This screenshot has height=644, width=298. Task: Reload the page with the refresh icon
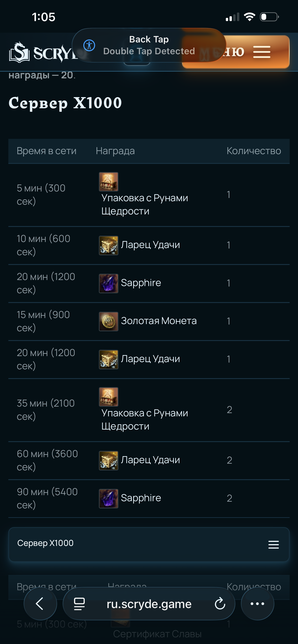[x=220, y=604]
